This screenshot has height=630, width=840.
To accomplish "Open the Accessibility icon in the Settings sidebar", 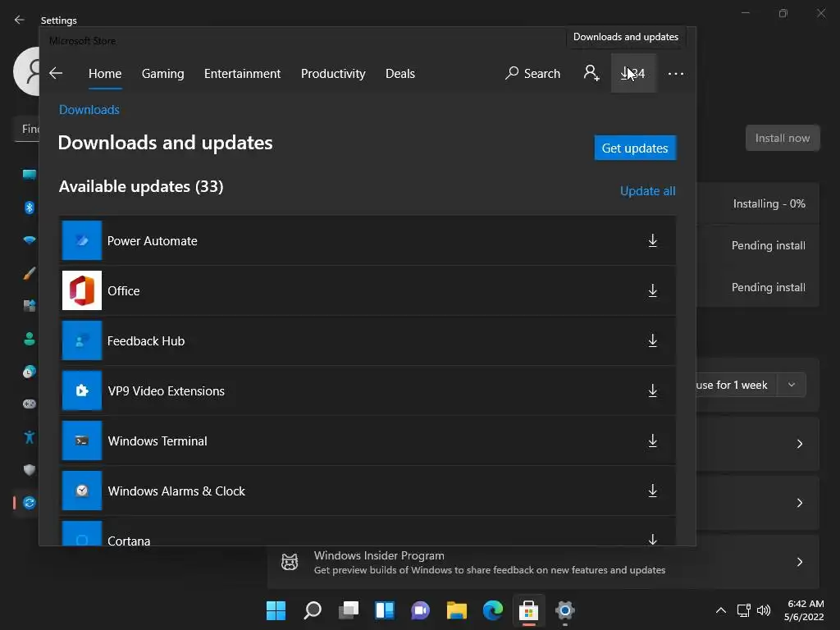I will coord(29,437).
